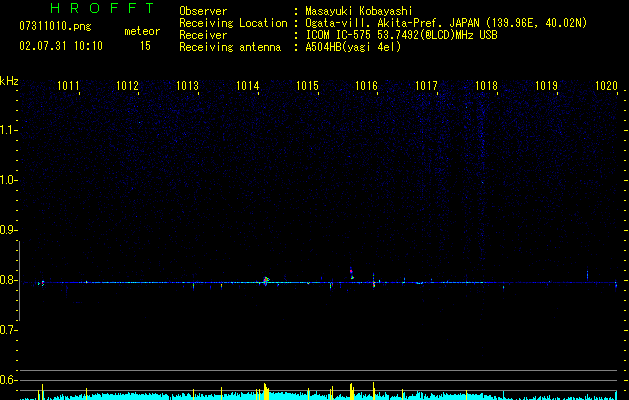Click the kHz axis unit label
Image resolution: width=629 pixels, height=400 pixels.
(9, 81)
